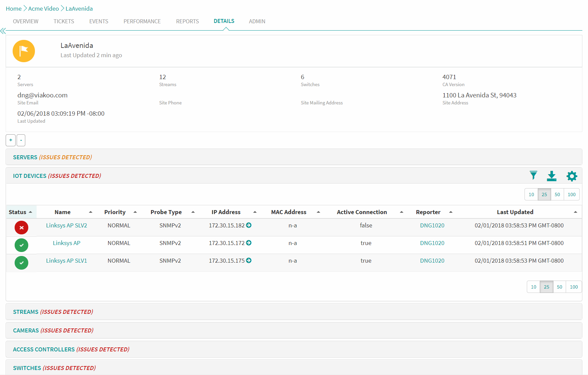Expand the ACCESS CONTROLLERS section

click(x=294, y=349)
